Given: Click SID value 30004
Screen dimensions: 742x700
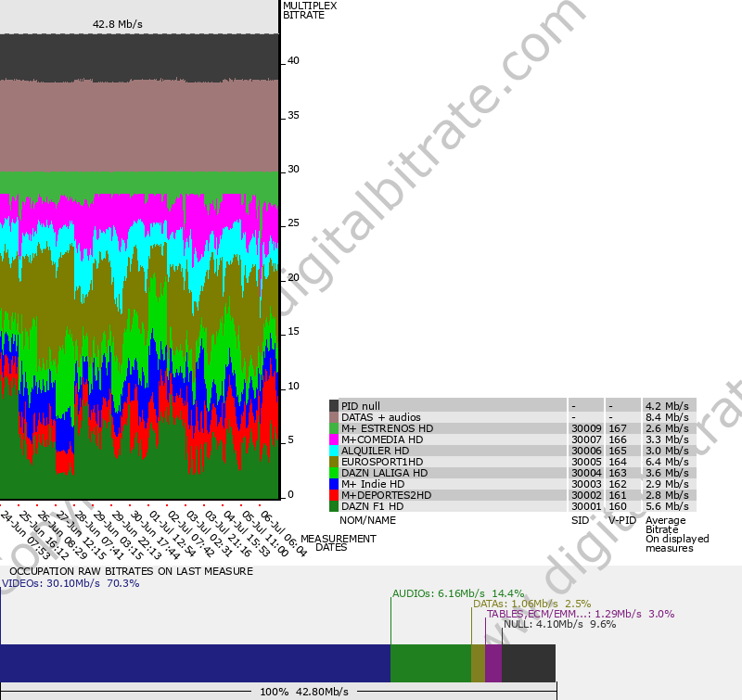Looking at the screenshot, I should [586, 473].
